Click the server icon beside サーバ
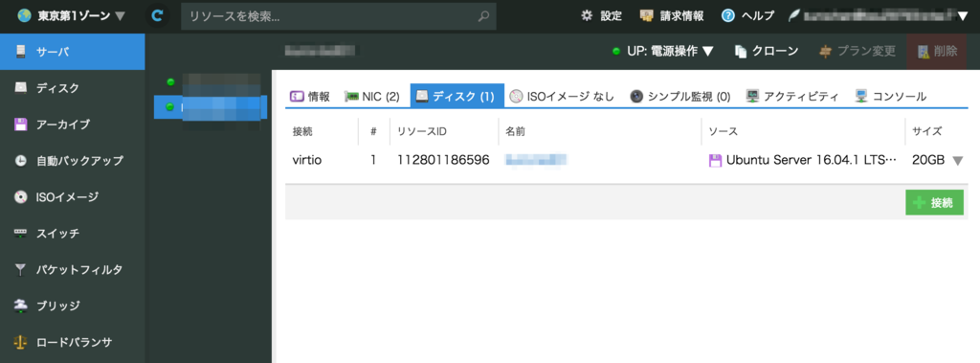 (21, 52)
